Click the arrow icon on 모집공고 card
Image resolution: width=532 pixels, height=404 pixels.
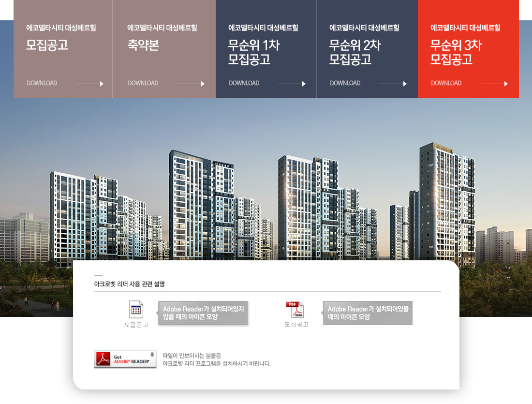[89, 84]
